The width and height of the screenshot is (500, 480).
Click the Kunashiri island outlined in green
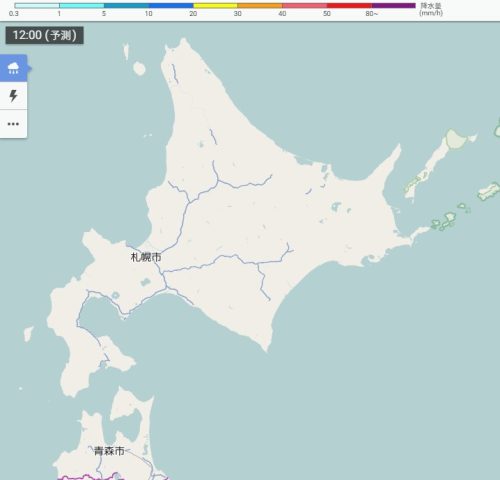(x=438, y=163)
